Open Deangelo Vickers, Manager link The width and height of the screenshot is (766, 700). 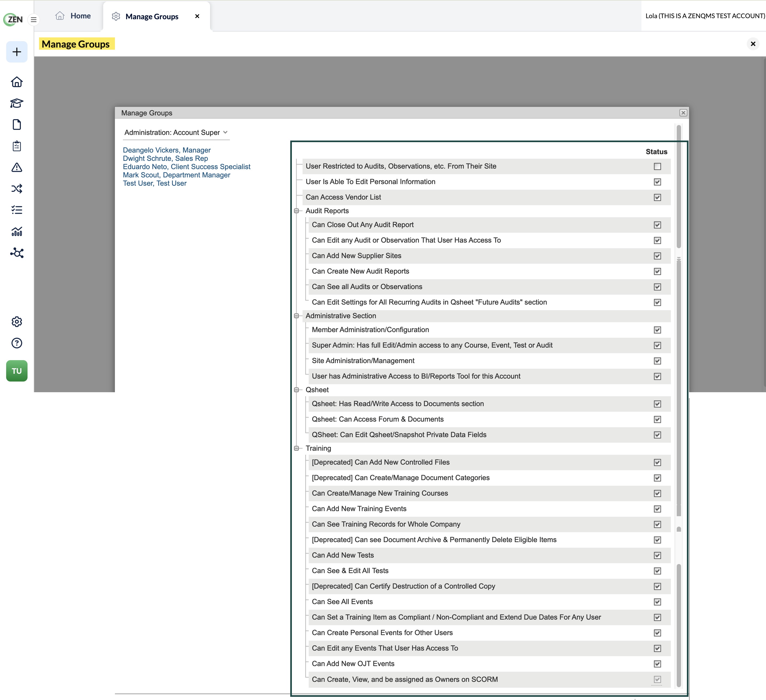pyautogui.click(x=167, y=150)
